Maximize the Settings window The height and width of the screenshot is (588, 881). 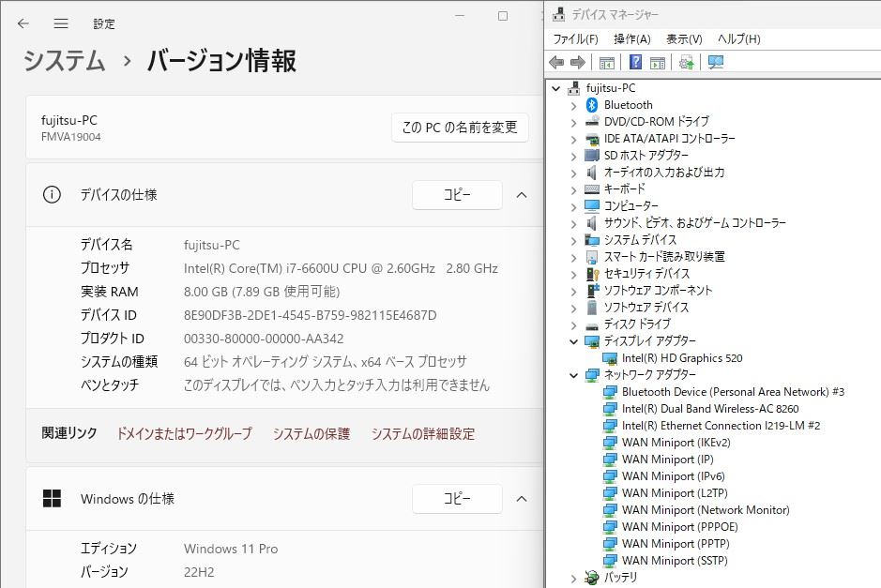(x=503, y=16)
